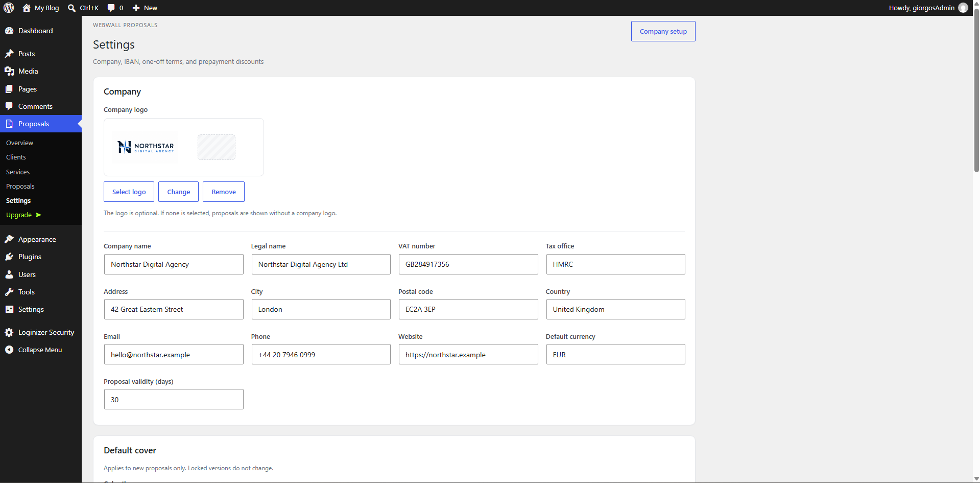This screenshot has width=980, height=483.
Task: Click the Company setup button
Action: coord(663,31)
